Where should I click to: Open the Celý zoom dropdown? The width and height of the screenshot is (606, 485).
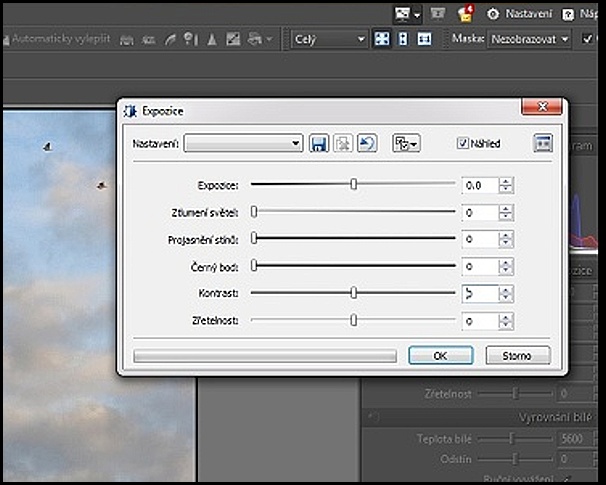[330, 39]
